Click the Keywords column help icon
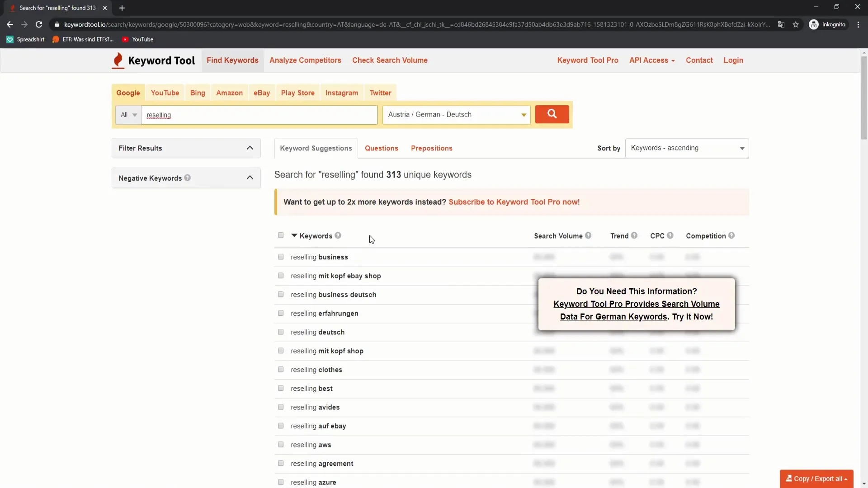Image resolution: width=868 pixels, height=488 pixels. pos(338,236)
